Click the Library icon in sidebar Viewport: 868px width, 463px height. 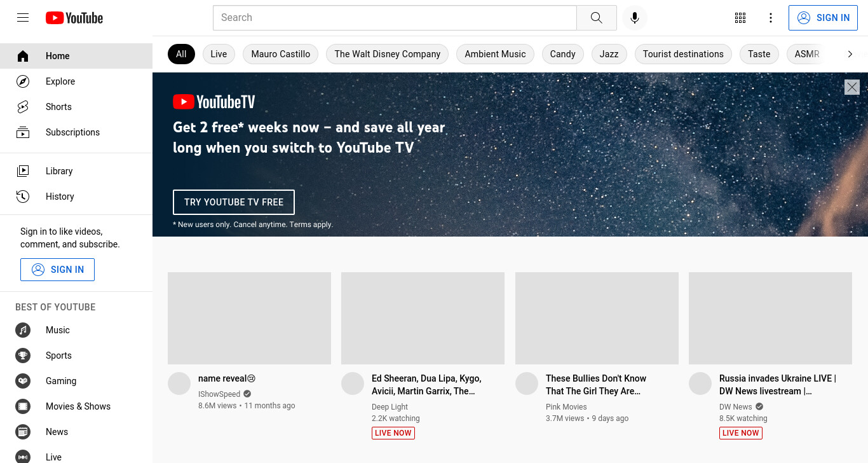pos(23,171)
